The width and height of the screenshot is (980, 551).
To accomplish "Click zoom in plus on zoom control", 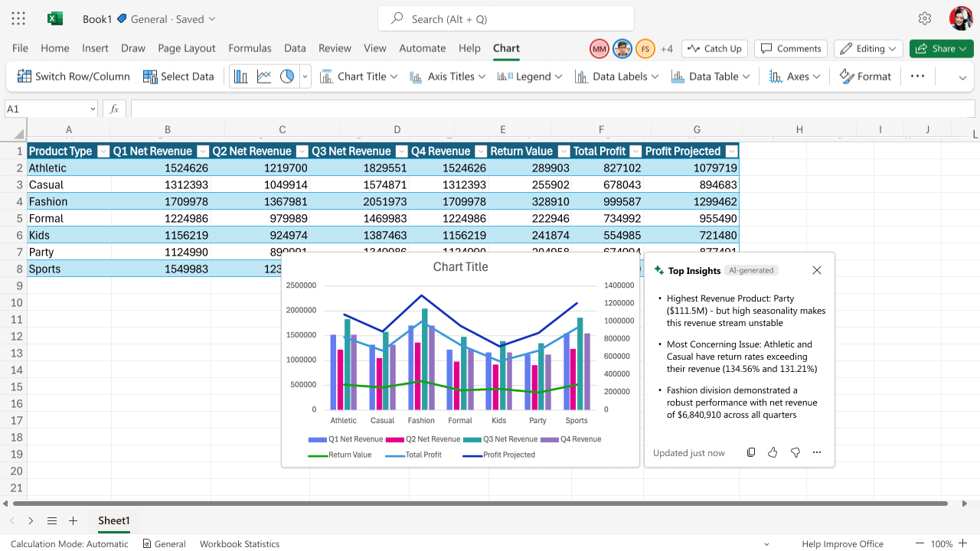I will pos(963,543).
